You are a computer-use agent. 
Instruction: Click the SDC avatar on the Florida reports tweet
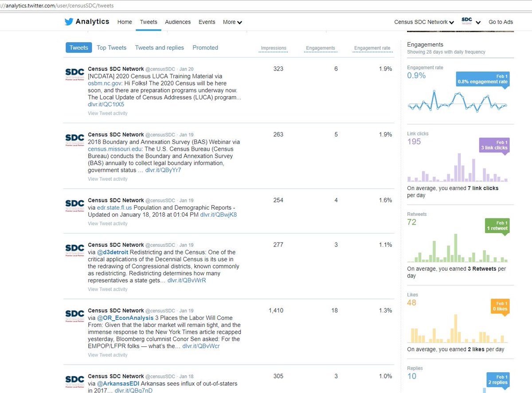[x=74, y=204]
